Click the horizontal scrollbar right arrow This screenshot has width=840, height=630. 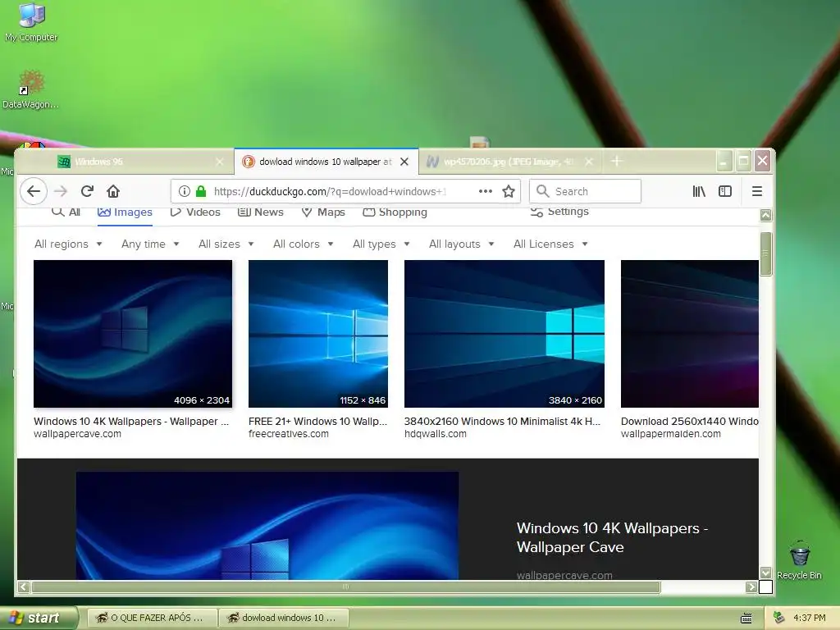(x=751, y=587)
